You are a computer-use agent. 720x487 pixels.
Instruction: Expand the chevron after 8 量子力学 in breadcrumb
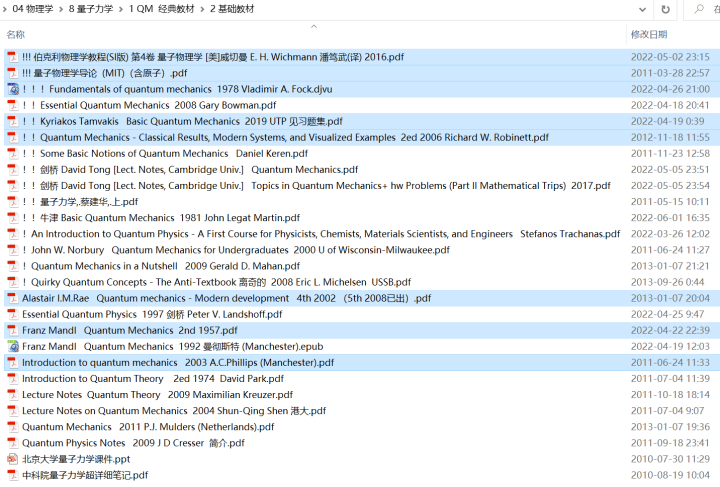click(x=121, y=9)
